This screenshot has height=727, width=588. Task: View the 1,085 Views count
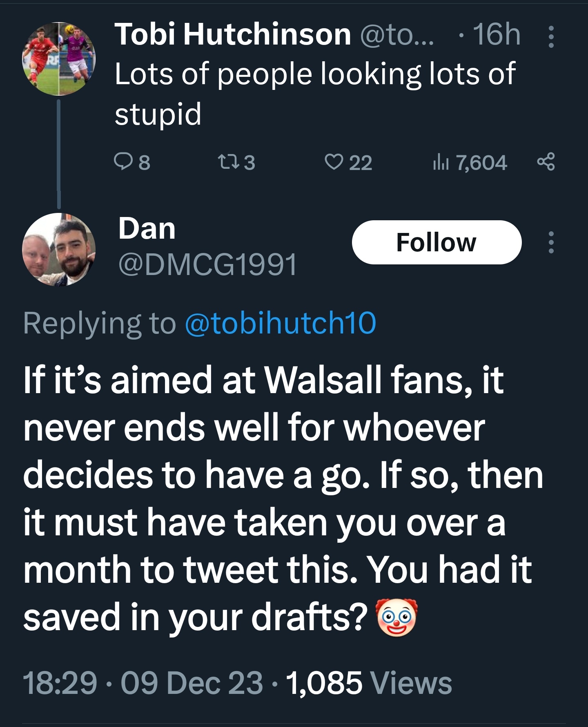coord(369,683)
